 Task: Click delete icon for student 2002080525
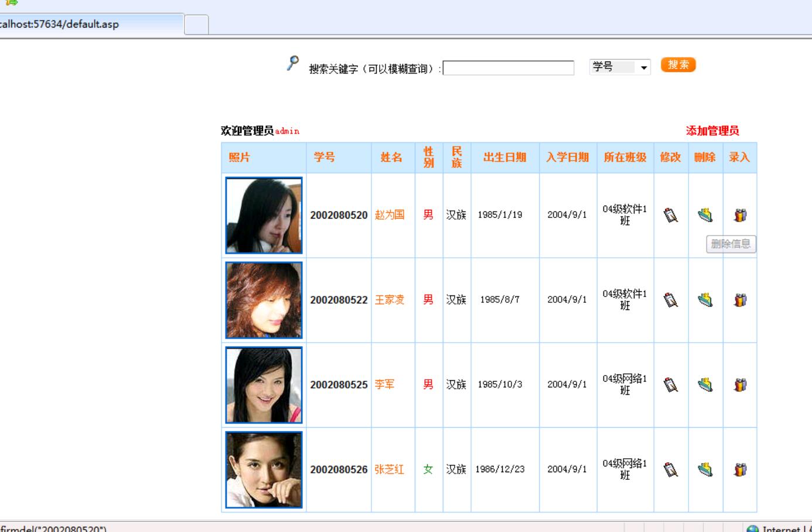(705, 385)
